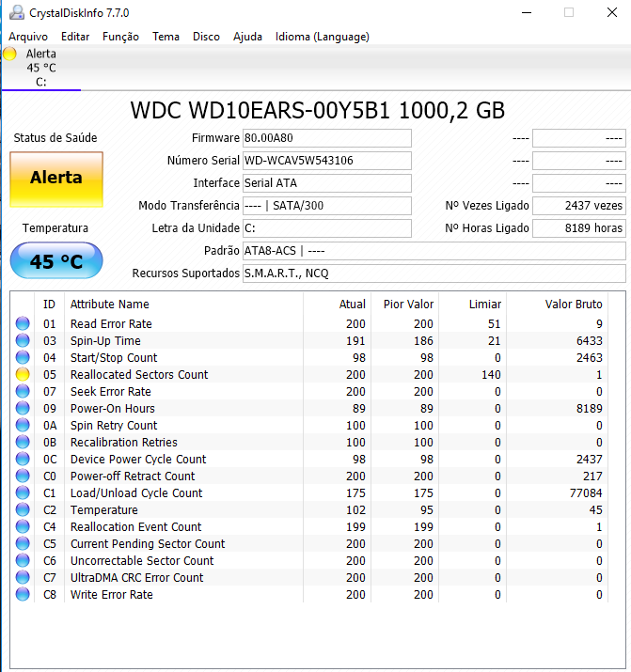Close the CrystalDiskInfo window
This screenshot has width=631, height=672.
click(612, 12)
